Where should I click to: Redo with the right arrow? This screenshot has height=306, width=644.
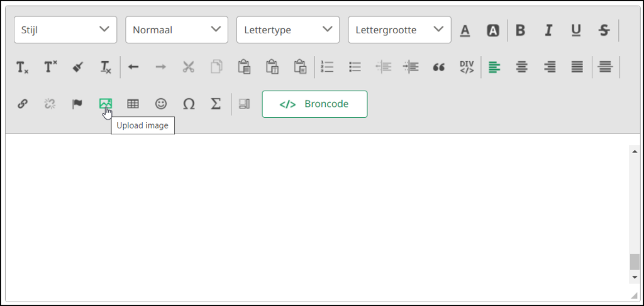[x=160, y=67]
